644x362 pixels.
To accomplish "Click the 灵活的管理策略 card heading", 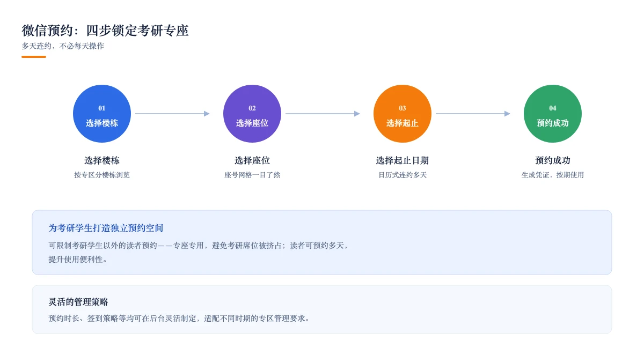I will (x=78, y=302).
